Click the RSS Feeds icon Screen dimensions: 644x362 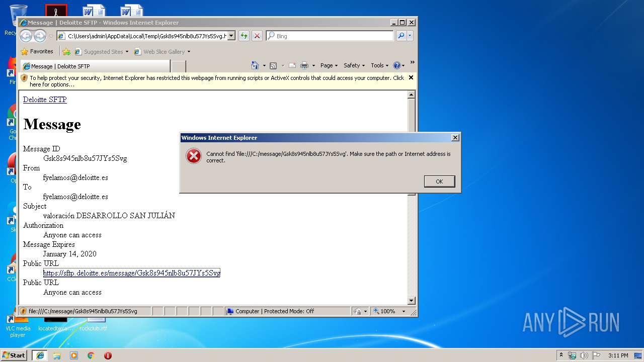click(x=273, y=65)
